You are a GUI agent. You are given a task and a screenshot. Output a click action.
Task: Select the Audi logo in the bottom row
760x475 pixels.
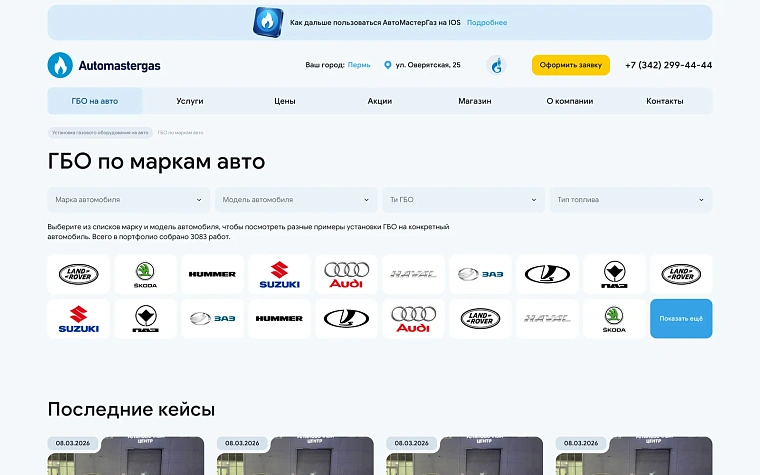pos(413,318)
